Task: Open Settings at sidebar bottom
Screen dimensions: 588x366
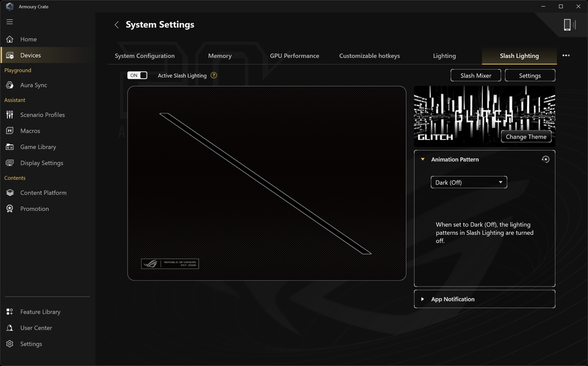Action: click(x=31, y=344)
